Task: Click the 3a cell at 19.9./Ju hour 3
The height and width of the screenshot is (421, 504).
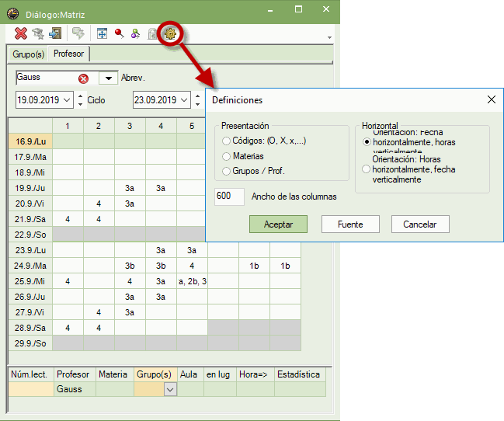Action: tap(130, 188)
